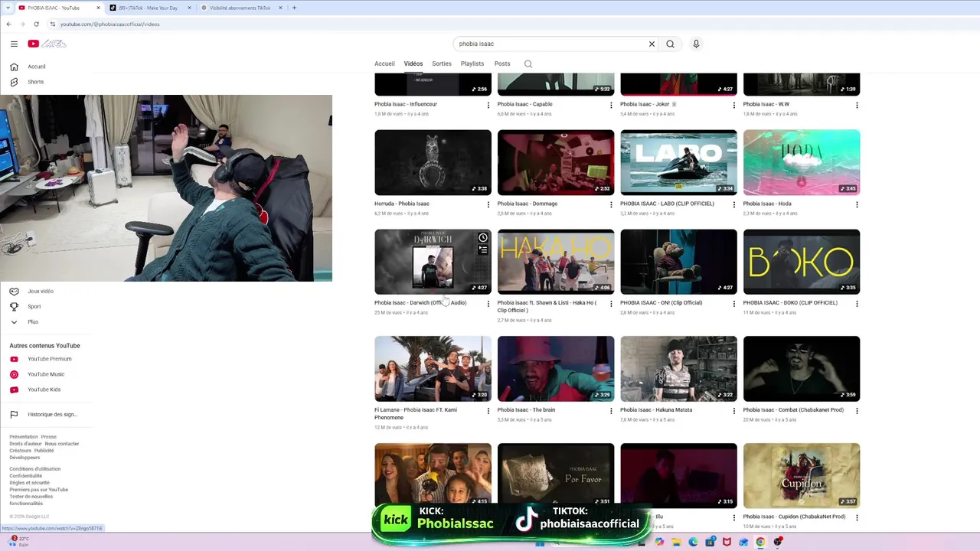
Task: Add Darwich video to Watch Later
Action: (483, 238)
